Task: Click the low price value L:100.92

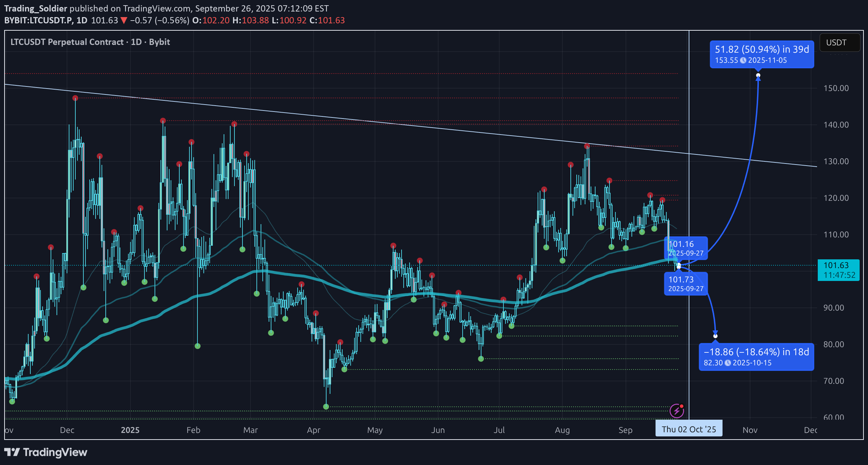Action: coord(289,20)
